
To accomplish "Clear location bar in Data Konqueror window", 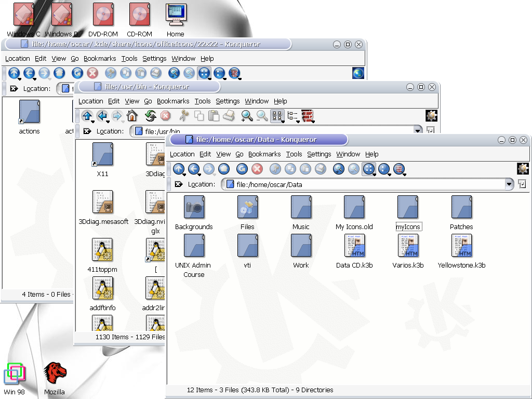I will click(179, 184).
